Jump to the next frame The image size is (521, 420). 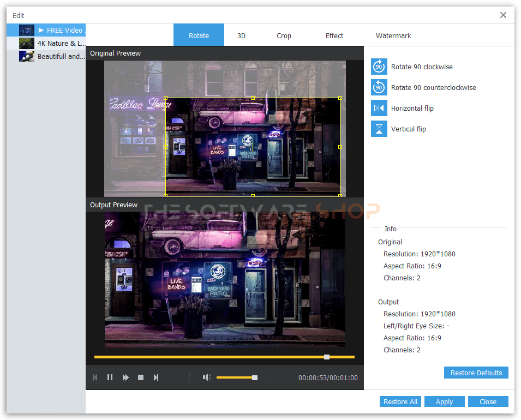tap(156, 377)
